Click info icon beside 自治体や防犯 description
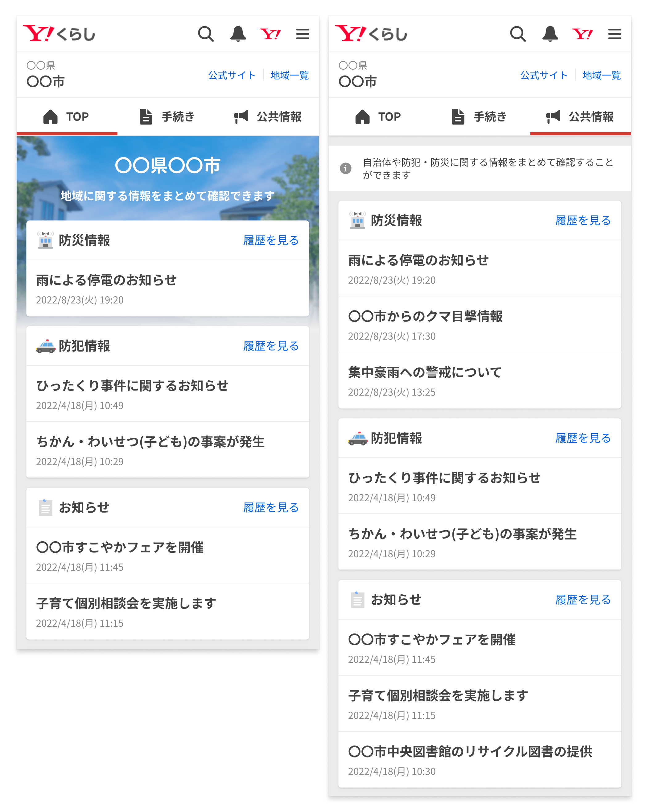The width and height of the screenshot is (647, 812). [345, 168]
